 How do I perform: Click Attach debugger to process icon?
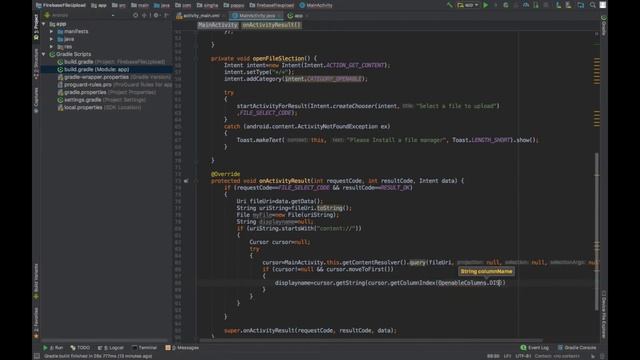[536, 5]
